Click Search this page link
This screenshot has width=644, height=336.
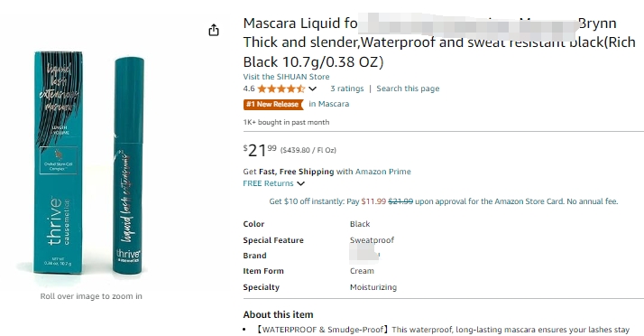pos(408,89)
